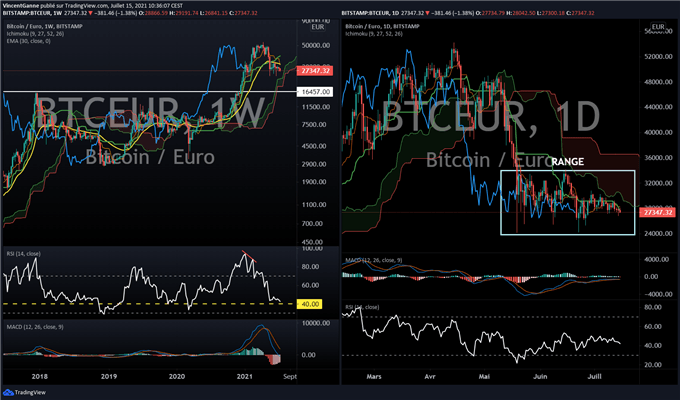Select the RANGE text annotation on daily chart

pyautogui.click(x=568, y=162)
